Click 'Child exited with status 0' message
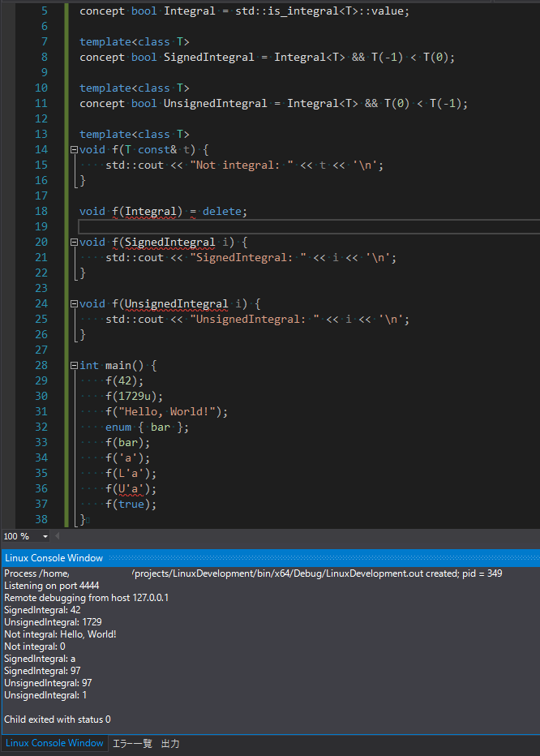This screenshot has height=756, width=540. pos(58,719)
